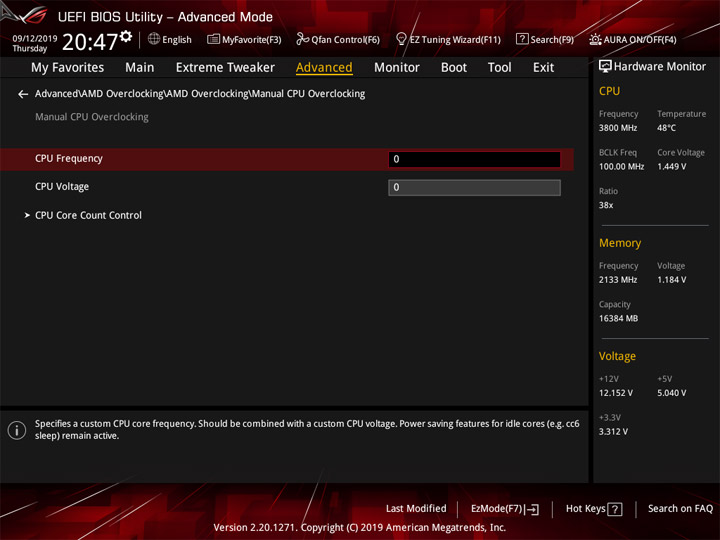720x540 pixels.
Task: Select the CPU Voltage row label
Action: tap(62, 187)
